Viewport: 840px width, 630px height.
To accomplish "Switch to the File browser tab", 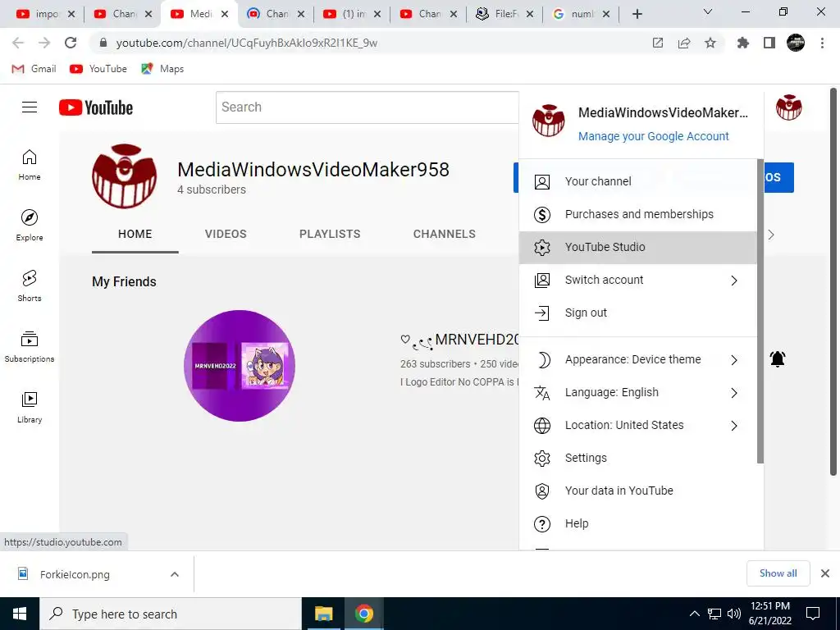I will click(x=504, y=14).
